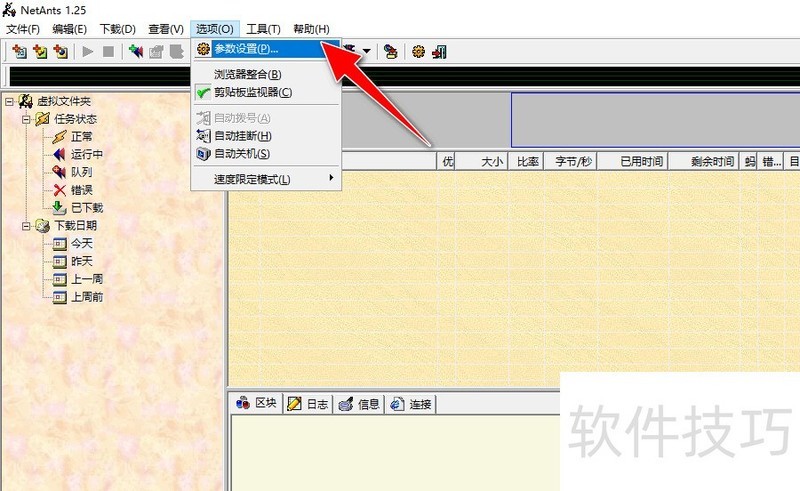Click the gray Start play toolbar icon
The image size is (800, 491).
[x=88, y=52]
